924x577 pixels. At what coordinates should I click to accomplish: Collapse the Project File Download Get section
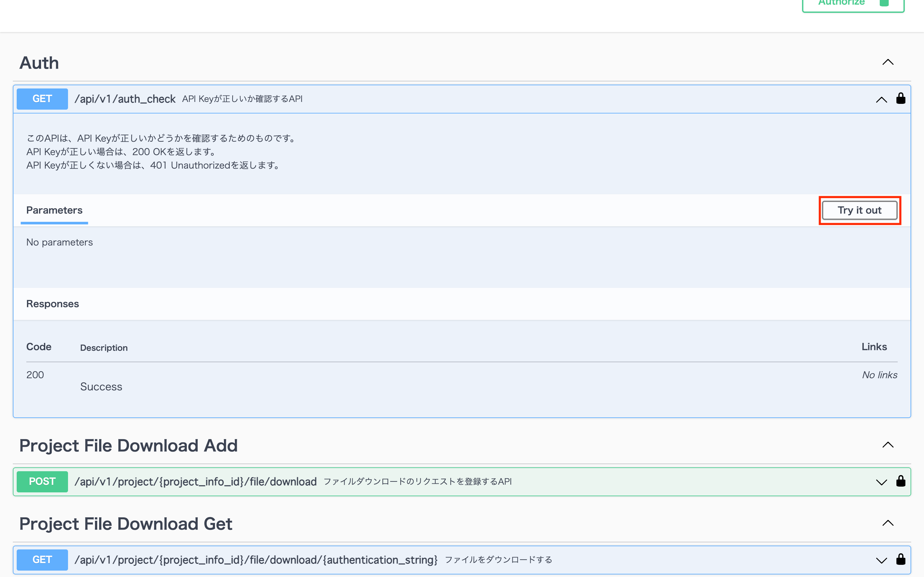(x=888, y=523)
